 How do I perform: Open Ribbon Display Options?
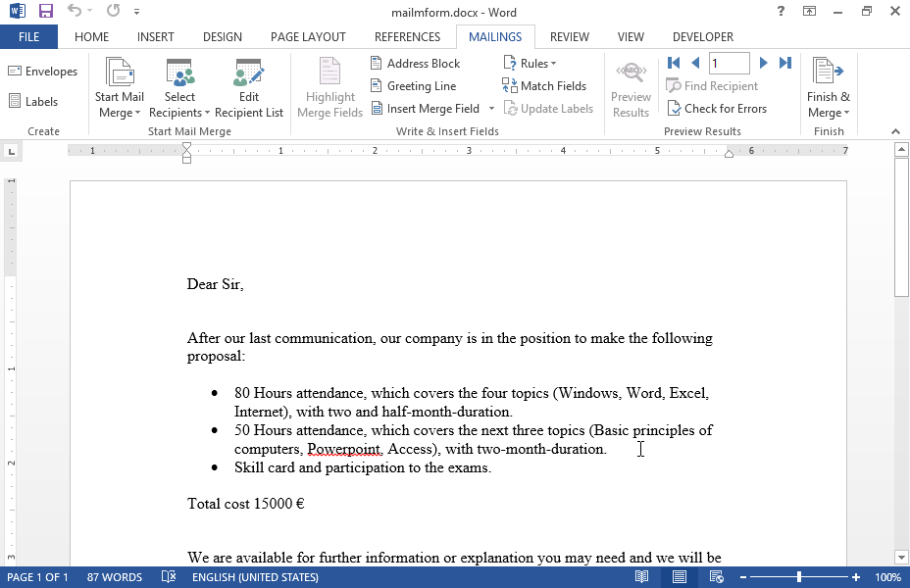(x=809, y=11)
